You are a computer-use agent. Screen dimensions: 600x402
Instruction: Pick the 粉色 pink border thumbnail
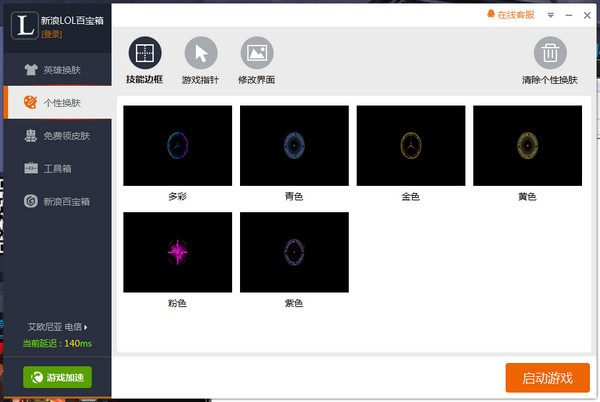pos(178,252)
